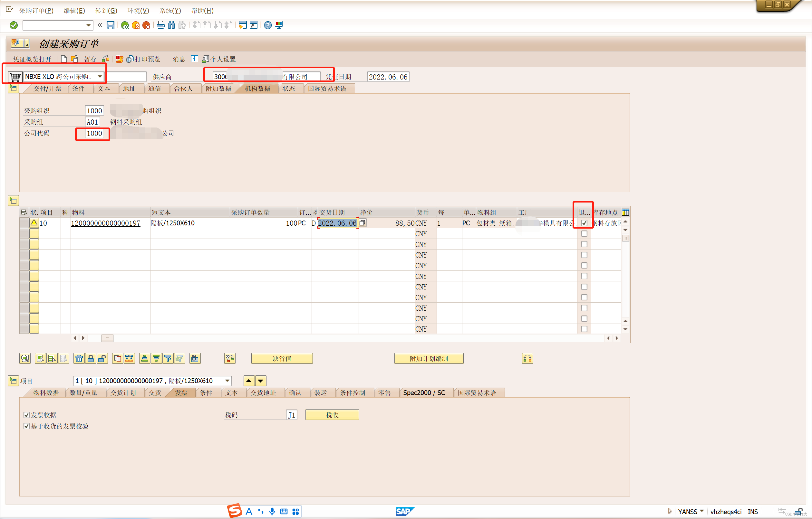Toggle 基于收货的发票校验 checkbox
Screen dimensions: 812x519
[x=27, y=426]
